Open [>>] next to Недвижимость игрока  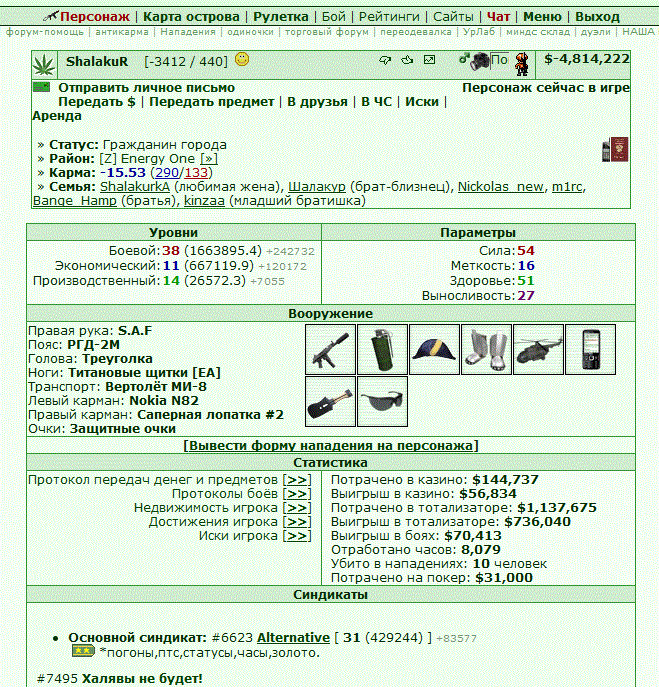coord(297,508)
